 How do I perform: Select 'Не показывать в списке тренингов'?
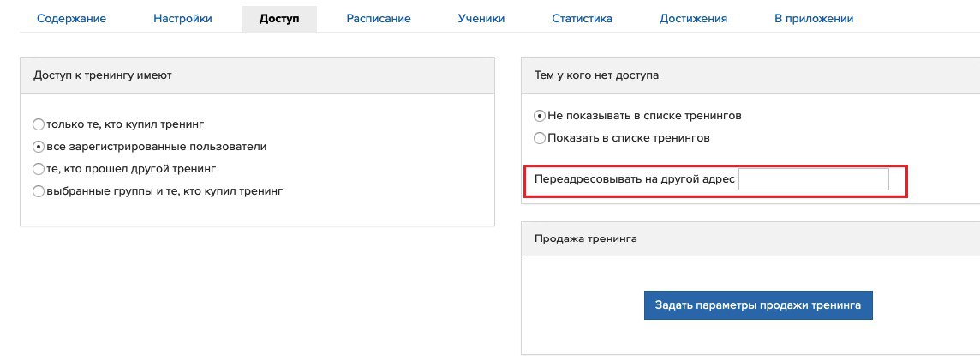pyautogui.click(x=540, y=116)
